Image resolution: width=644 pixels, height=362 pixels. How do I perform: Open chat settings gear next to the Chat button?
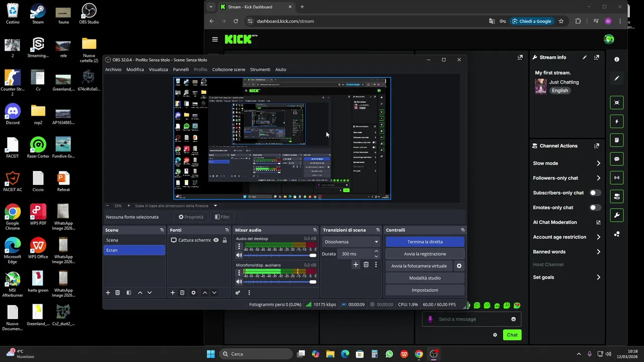pos(495,335)
